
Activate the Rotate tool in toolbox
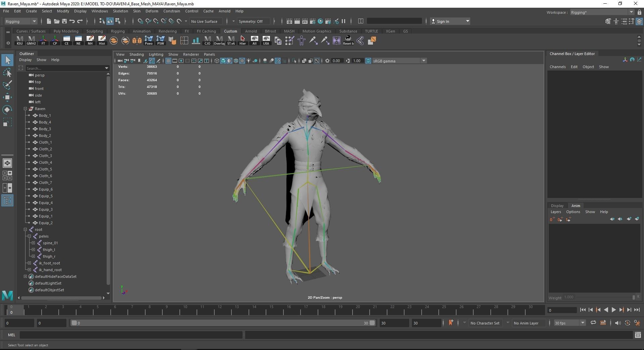pyautogui.click(x=7, y=110)
